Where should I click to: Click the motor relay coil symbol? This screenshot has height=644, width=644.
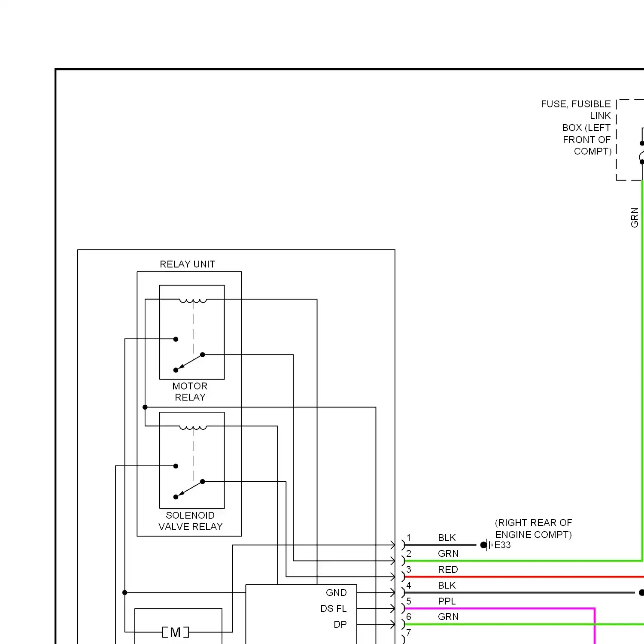(x=193, y=301)
